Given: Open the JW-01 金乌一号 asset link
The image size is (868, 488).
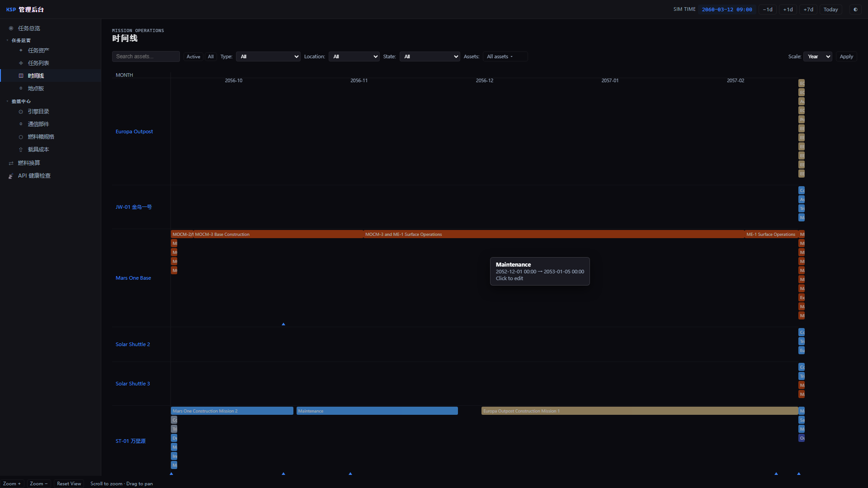Looking at the screenshot, I should point(134,207).
